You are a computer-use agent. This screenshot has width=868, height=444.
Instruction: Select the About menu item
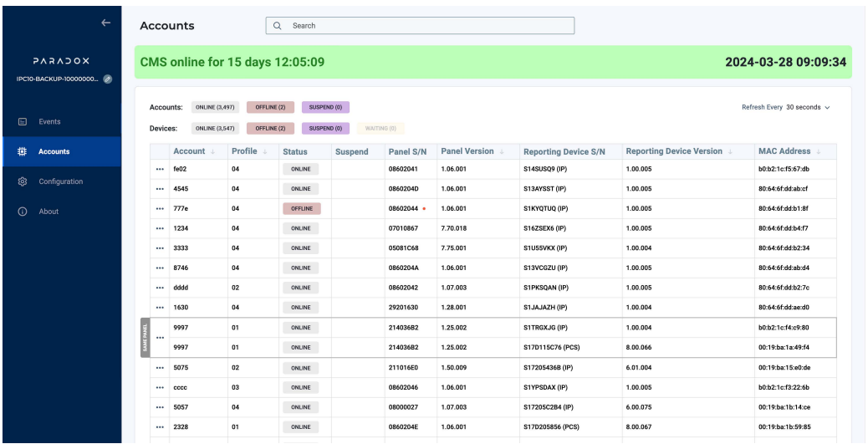coord(47,211)
